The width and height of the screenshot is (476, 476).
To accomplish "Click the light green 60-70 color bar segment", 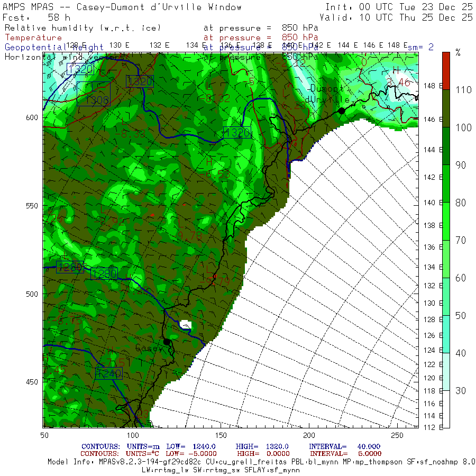I will pyautogui.click(x=446, y=259).
